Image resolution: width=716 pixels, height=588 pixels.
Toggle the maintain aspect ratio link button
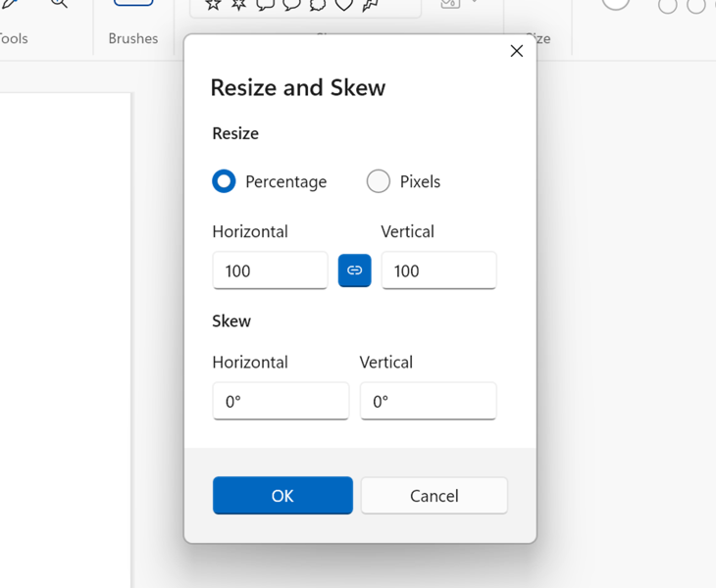coord(354,270)
